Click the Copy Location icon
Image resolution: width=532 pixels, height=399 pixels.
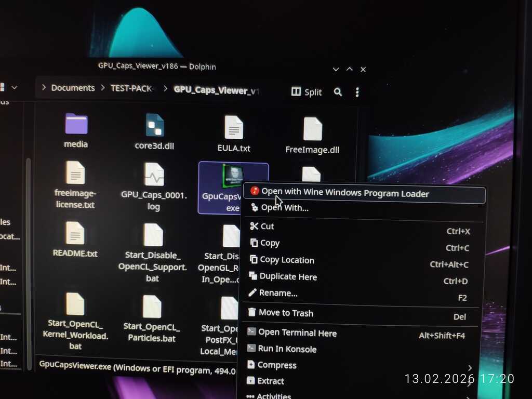point(254,259)
